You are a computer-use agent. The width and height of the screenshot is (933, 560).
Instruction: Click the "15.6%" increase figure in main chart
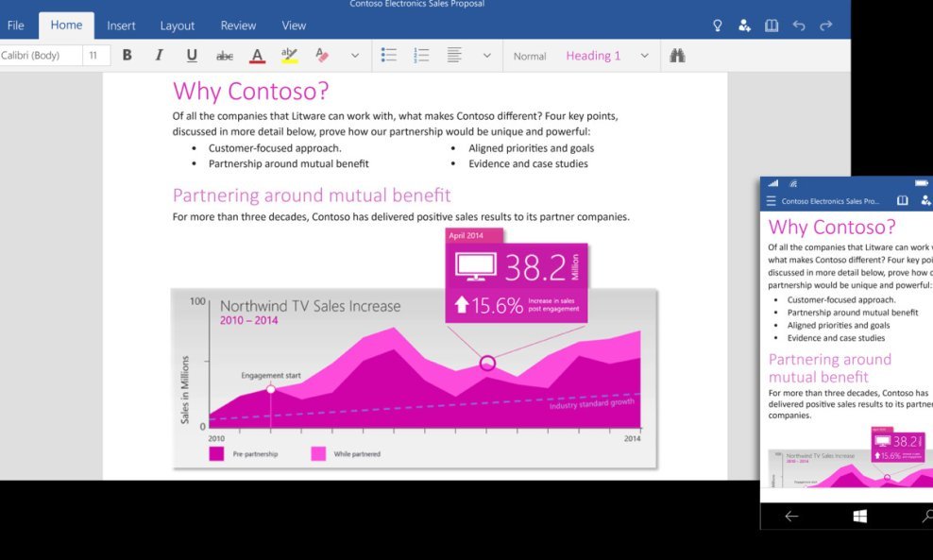tap(497, 306)
